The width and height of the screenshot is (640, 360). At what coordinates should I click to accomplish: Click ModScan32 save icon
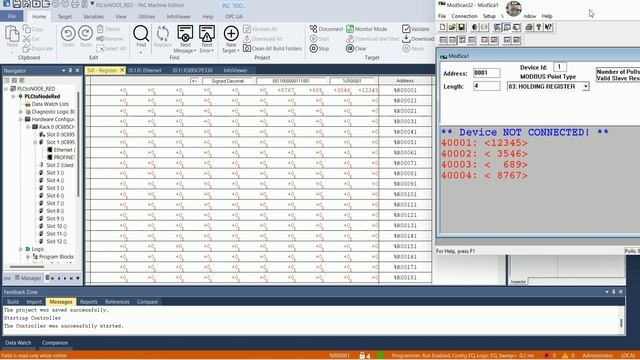[461, 27]
